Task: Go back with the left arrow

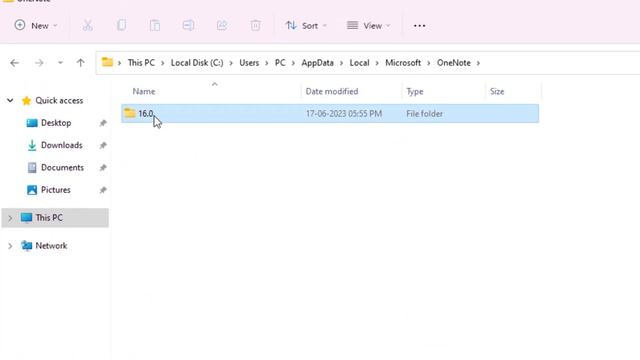Action: click(15, 63)
